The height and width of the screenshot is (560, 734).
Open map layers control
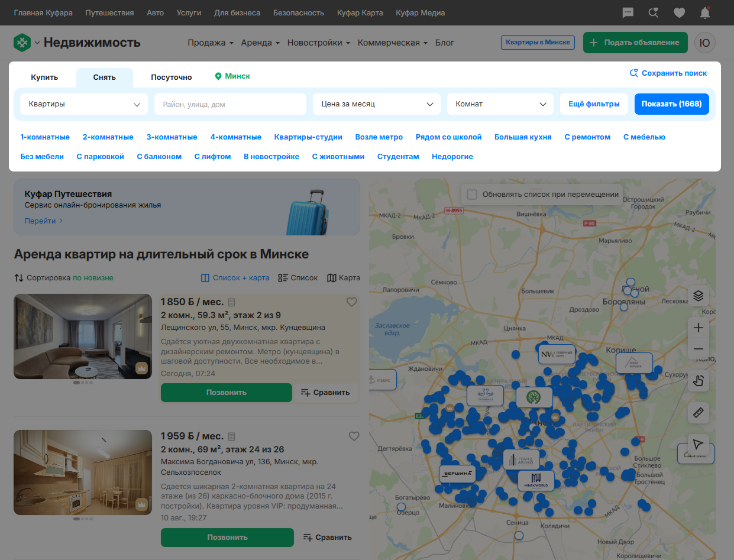tap(699, 296)
